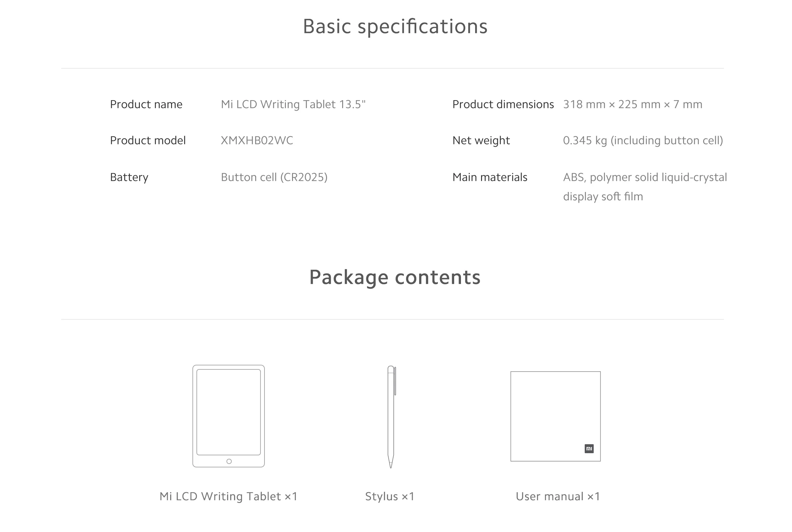Image resolution: width=792 pixels, height=532 pixels.
Task: Click the tablet illustration in package contents
Action: tap(228, 412)
